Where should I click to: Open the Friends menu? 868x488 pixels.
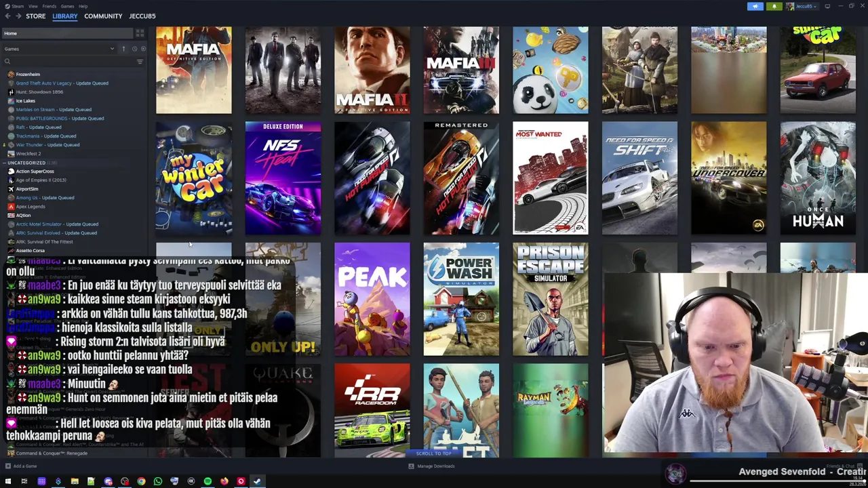coord(50,6)
